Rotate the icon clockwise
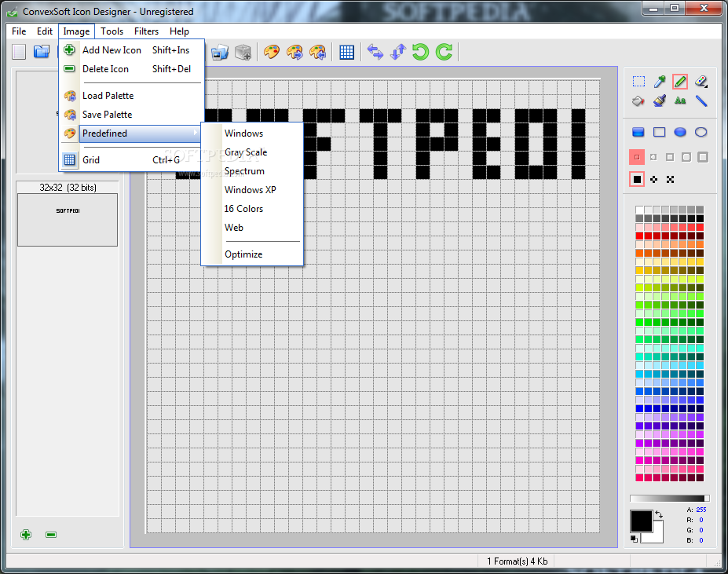The width and height of the screenshot is (728, 574). (x=444, y=52)
